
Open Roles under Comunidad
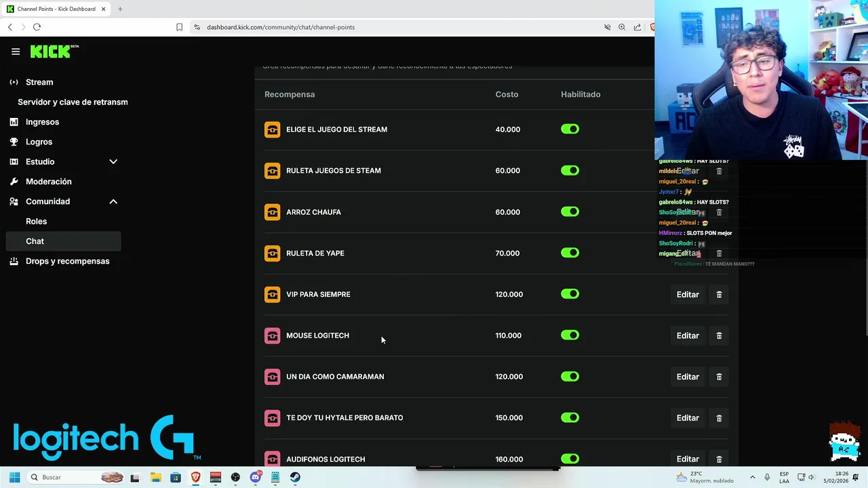click(x=36, y=222)
